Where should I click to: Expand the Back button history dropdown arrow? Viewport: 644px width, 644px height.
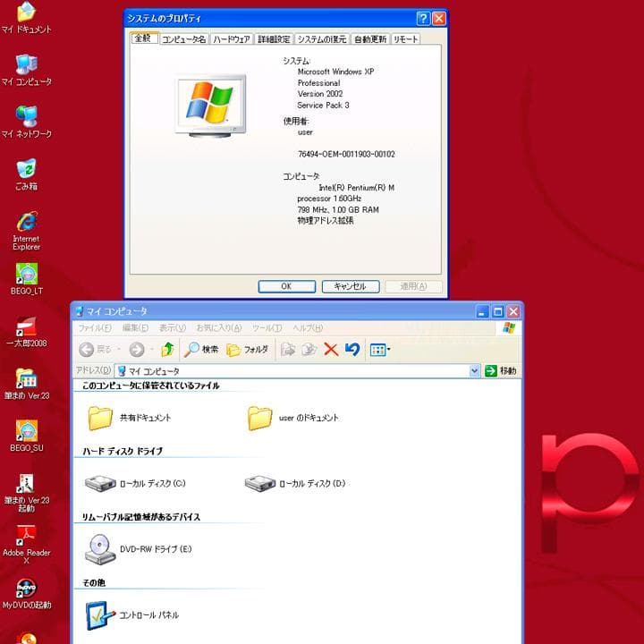click(120, 350)
